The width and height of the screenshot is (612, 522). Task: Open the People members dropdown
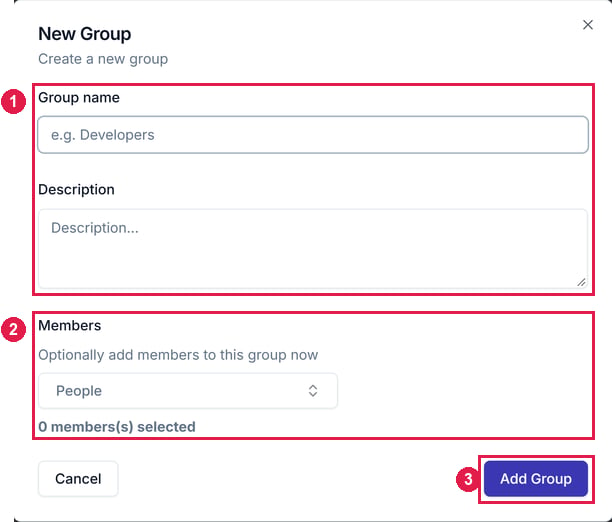[188, 391]
